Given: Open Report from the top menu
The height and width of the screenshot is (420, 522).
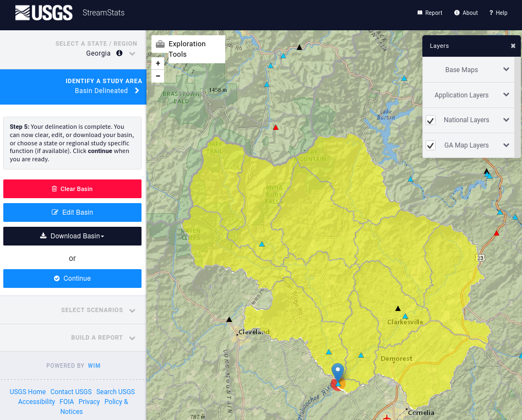Looking at the screenshot, I should [429, 13].
